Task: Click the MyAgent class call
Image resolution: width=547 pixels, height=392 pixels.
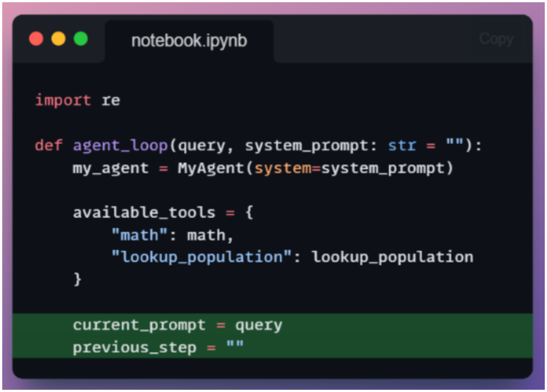Action: click(x=210, y=168)
